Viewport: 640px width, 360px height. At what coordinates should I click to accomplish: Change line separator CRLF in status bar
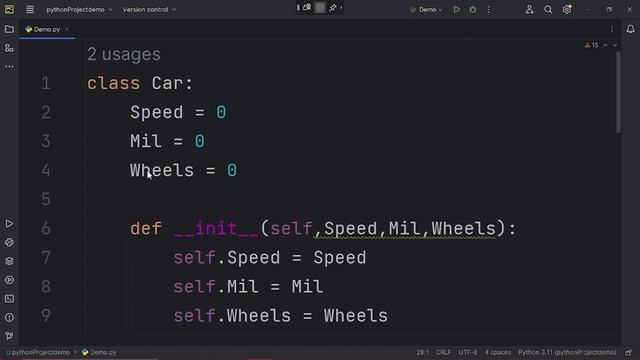pyautogui.click(x=443, y=352)
